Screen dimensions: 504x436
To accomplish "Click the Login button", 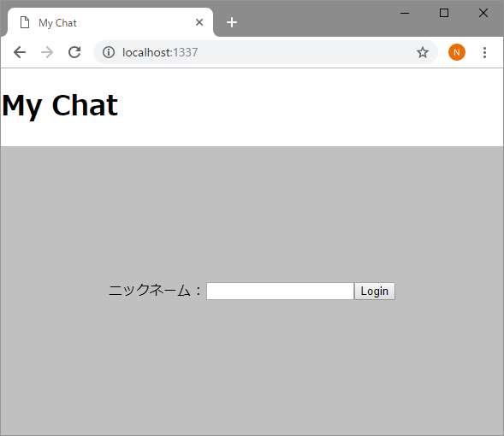I will coord(375,291).
